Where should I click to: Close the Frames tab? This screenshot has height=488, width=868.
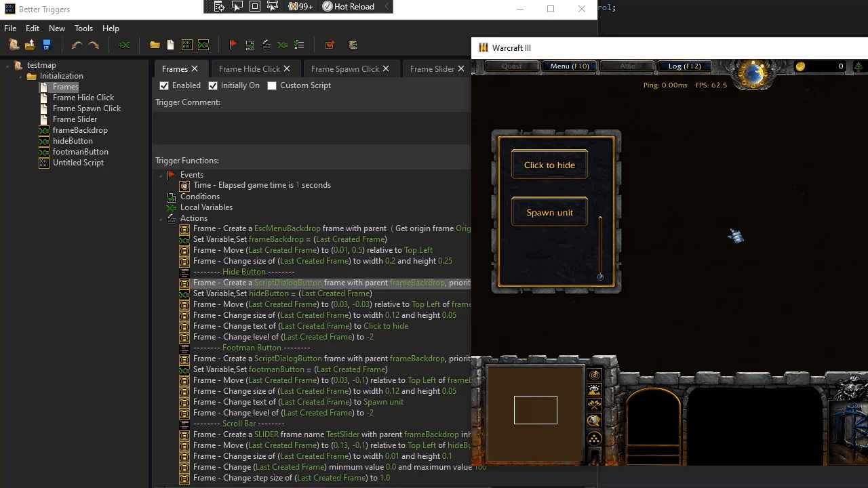[195, 68]
